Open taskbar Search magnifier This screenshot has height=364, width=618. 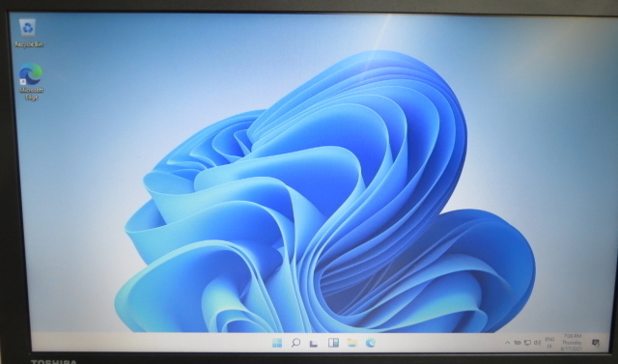click(x=295, y=343)
